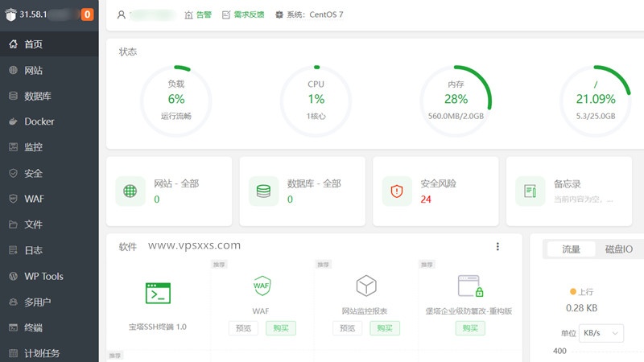Click the 宝塔SSH终端 1.0 label
Viewport: 644px width, 362px height.
coord(158,327)
